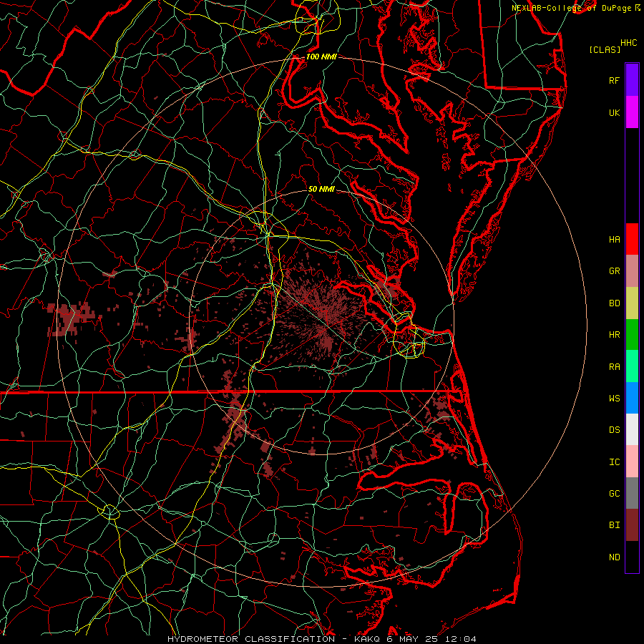Select the DS white legend swatch

click(x=632, y=429)
